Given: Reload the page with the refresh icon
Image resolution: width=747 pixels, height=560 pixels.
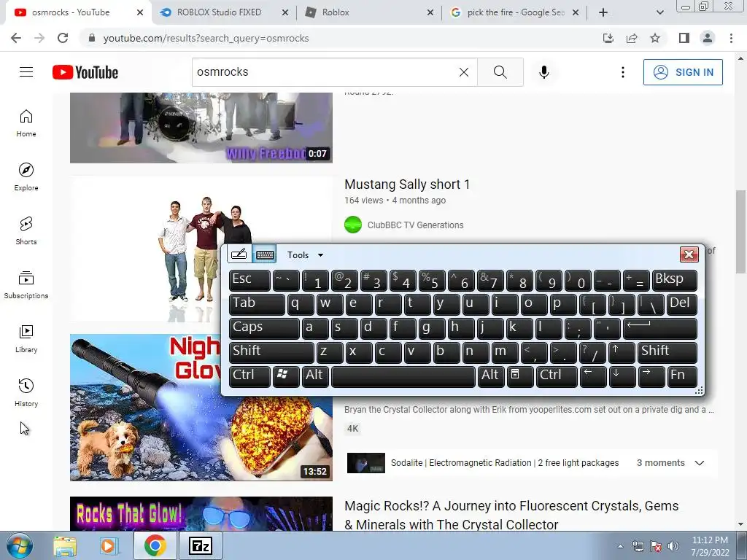Looking at the screenshot, I should coord(63,38).
